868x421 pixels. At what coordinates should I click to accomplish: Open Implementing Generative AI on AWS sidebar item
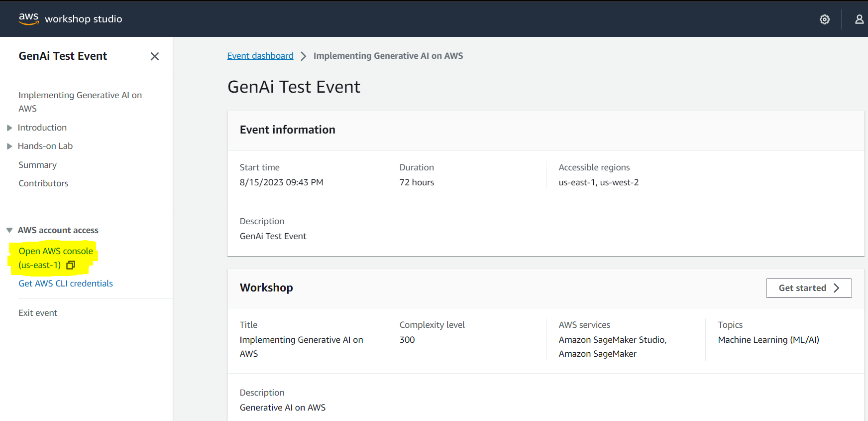point(80,102)
